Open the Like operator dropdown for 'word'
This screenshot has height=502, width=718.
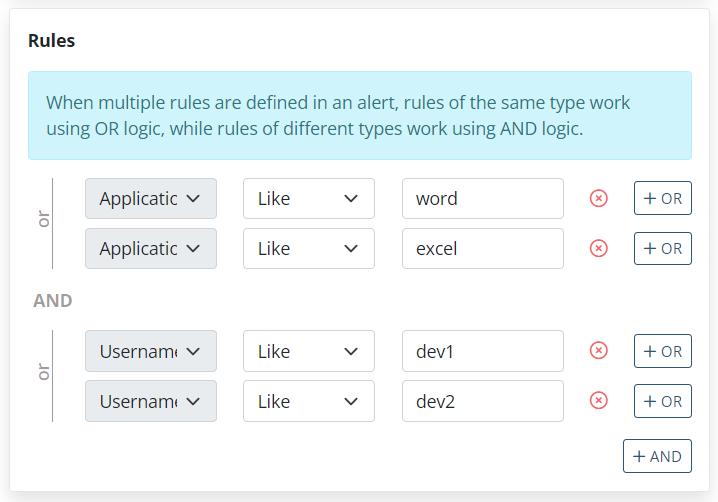pyautogui.click(x=308, y=199)
